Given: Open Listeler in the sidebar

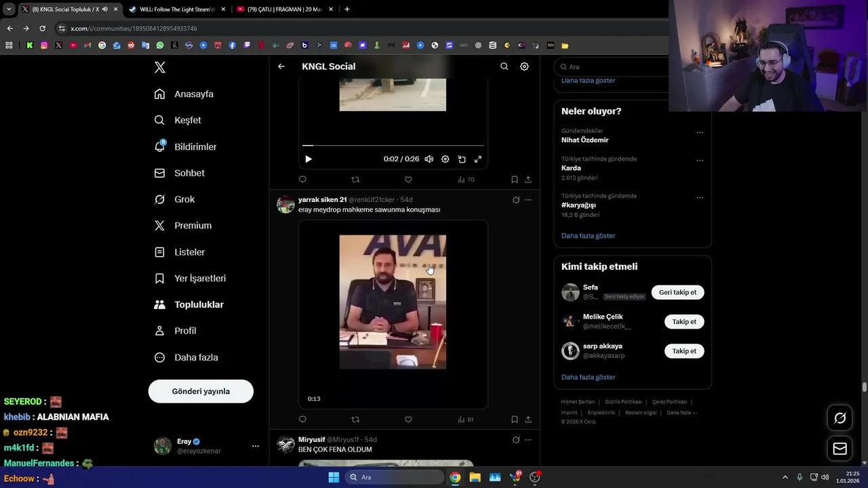Looking at the screenshot, I should pyautogui.click(x=180, y=252).
